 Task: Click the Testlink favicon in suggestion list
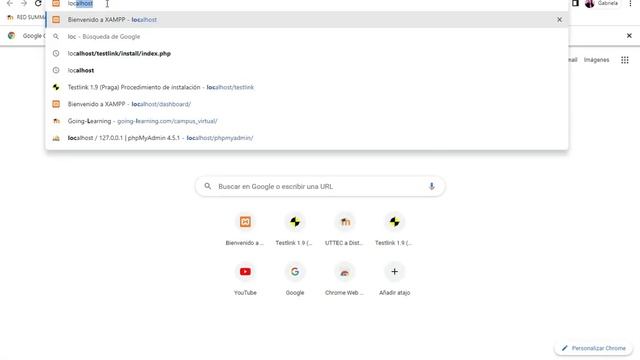click(x=56, y=87)
